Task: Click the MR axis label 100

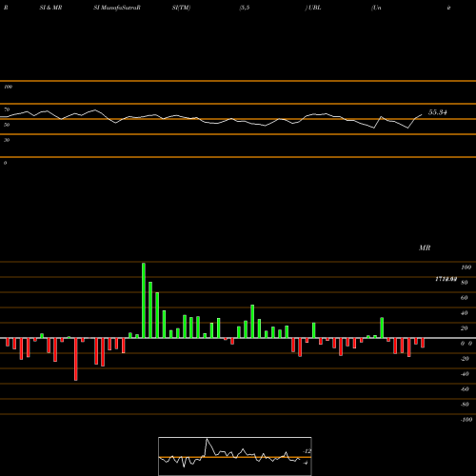Action: (466, 268)
